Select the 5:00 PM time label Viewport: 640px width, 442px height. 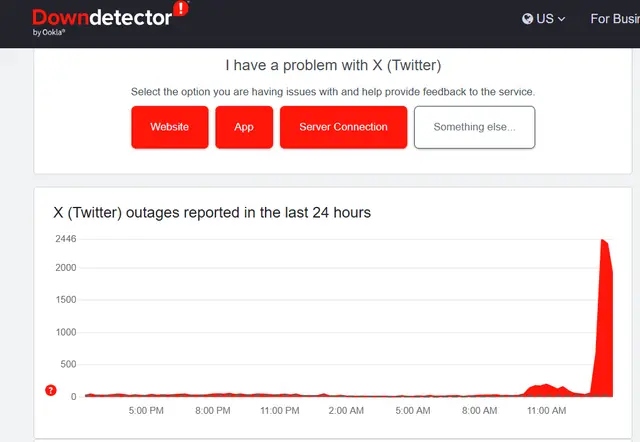146,410
